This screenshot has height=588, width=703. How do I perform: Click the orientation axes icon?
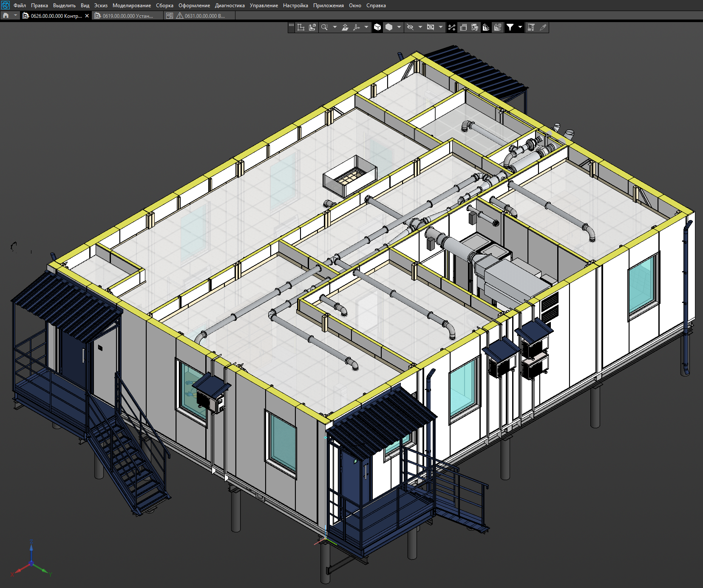click(357, 28)
